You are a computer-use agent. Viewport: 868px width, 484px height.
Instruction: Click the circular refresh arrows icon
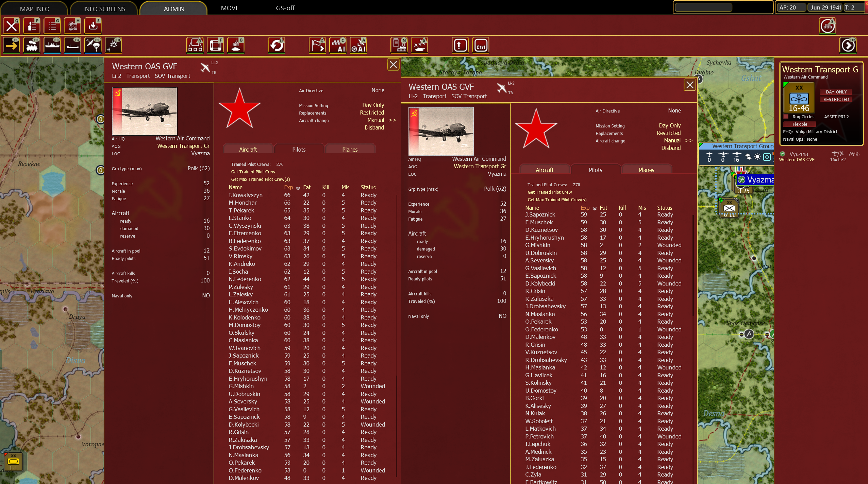coord(277,45)
